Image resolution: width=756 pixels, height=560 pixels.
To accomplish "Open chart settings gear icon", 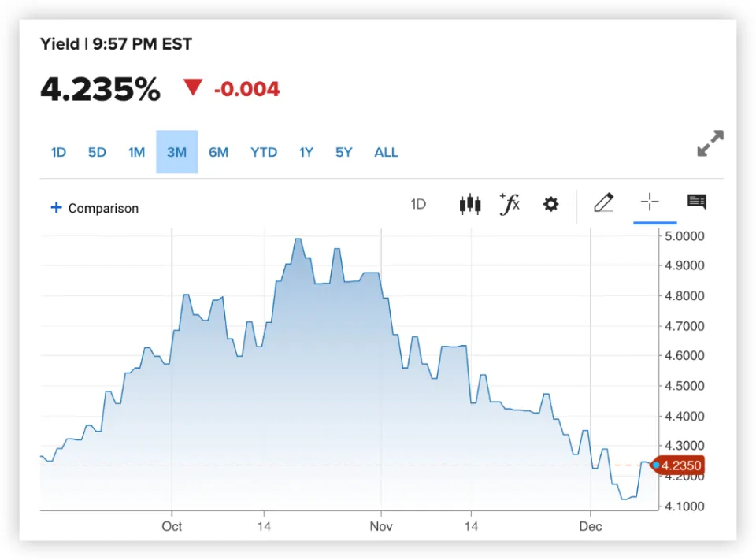I will [x=550, y=205].
